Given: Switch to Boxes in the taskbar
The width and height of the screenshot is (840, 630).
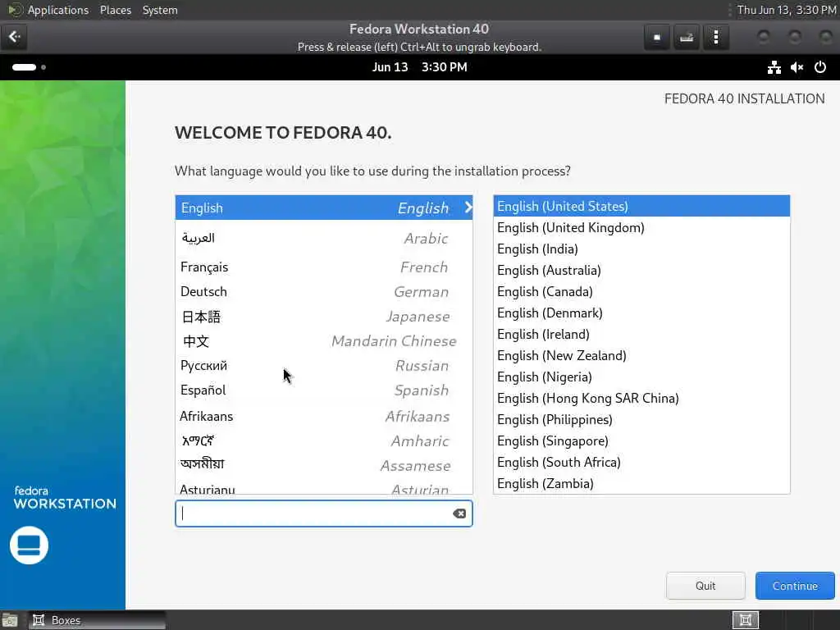Looking at the screenshot, I should coord(97,620).
